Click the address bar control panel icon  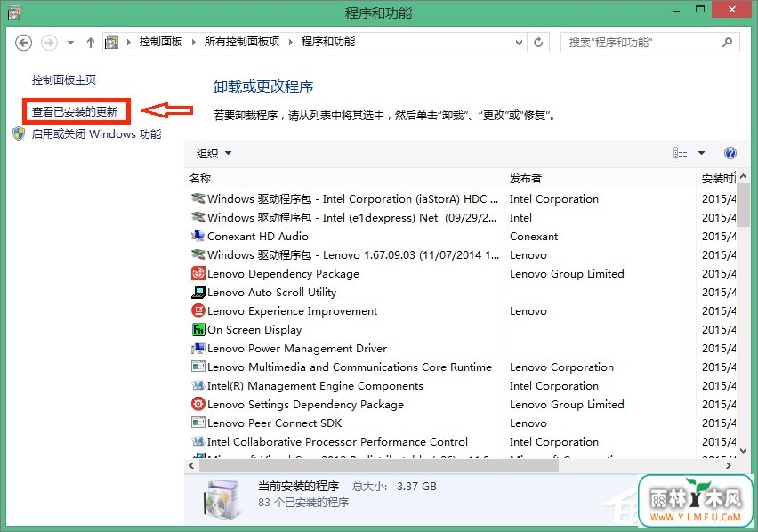(x=112, y=42)
